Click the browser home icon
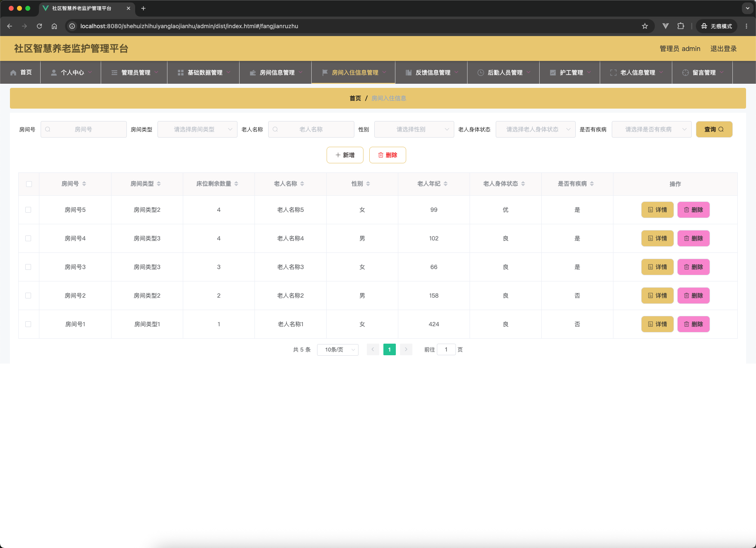756x548 pixels. pyautogui.click(x=54, y=26)
